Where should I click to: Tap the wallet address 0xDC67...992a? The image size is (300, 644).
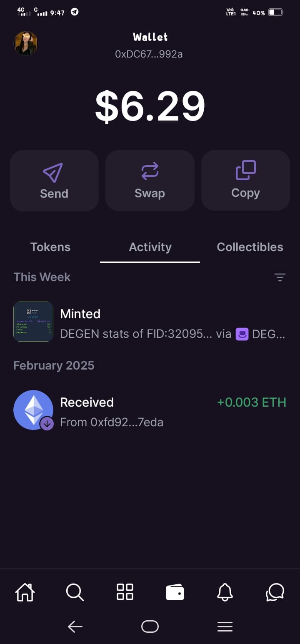(149, 54)
